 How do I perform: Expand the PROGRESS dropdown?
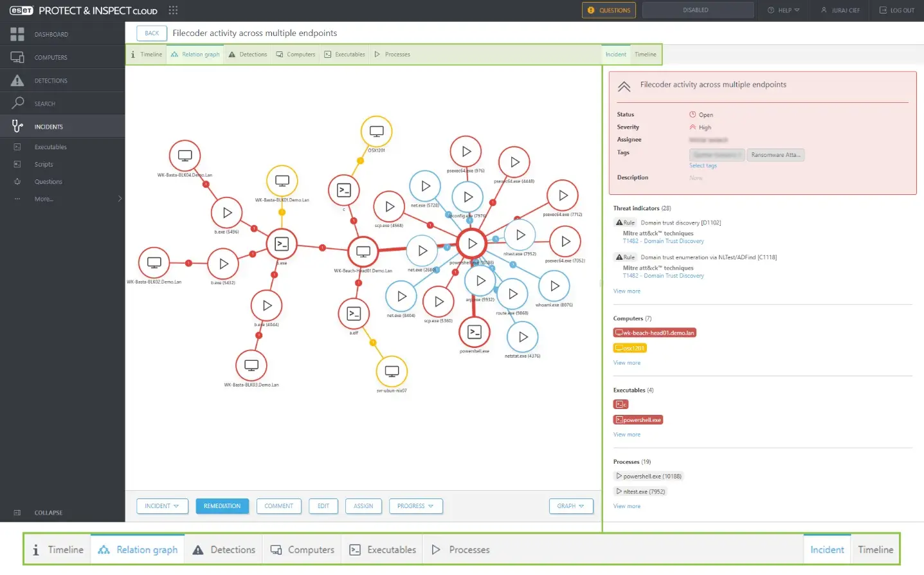coord(415,506)
